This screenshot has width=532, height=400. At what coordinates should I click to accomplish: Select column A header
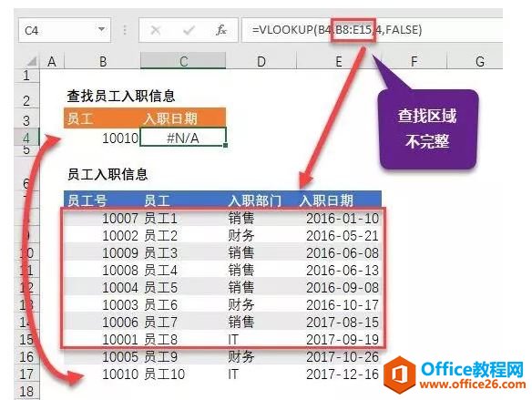click(x=52, y=61)
